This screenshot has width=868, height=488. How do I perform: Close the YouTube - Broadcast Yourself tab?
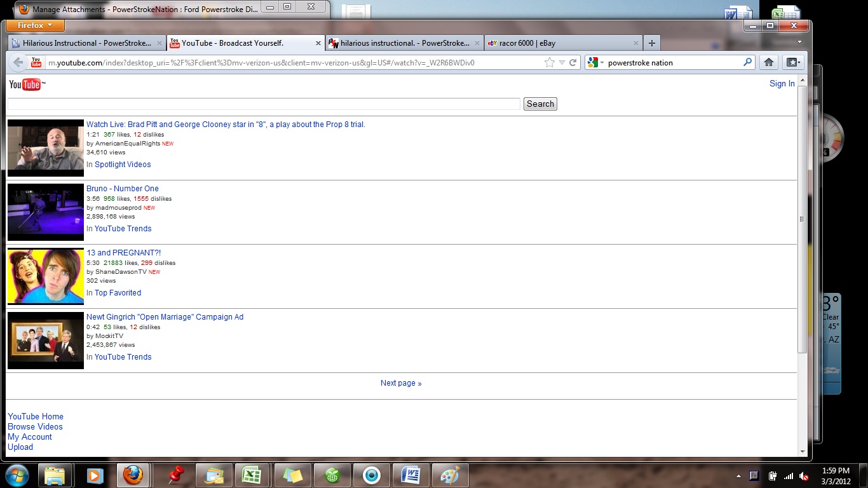(x=318, y=43)
